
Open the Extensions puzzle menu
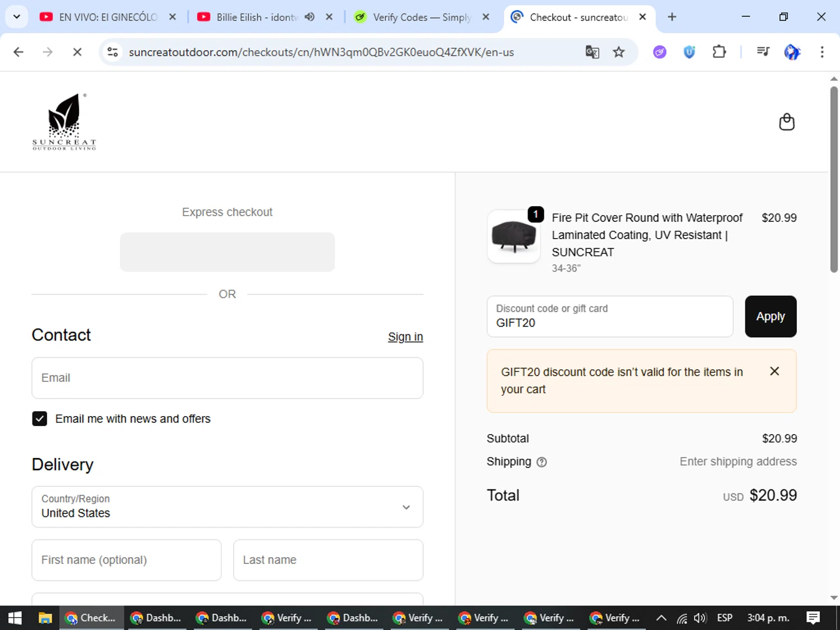719,52
